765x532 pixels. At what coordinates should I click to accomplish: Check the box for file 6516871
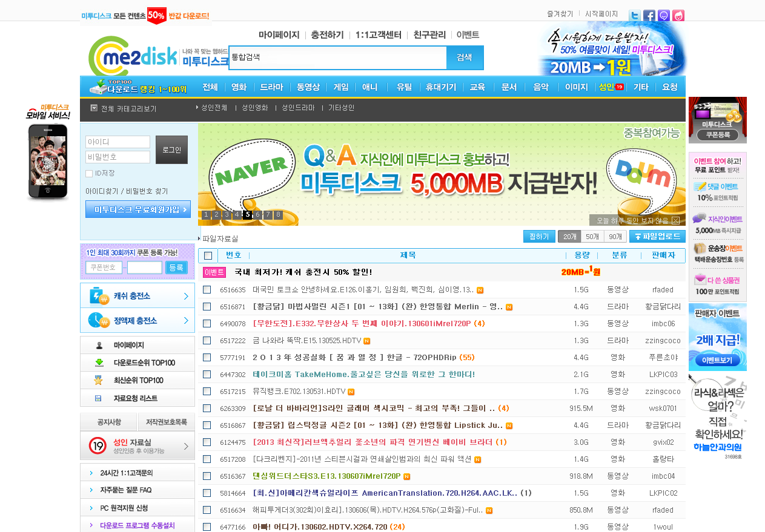207,307
